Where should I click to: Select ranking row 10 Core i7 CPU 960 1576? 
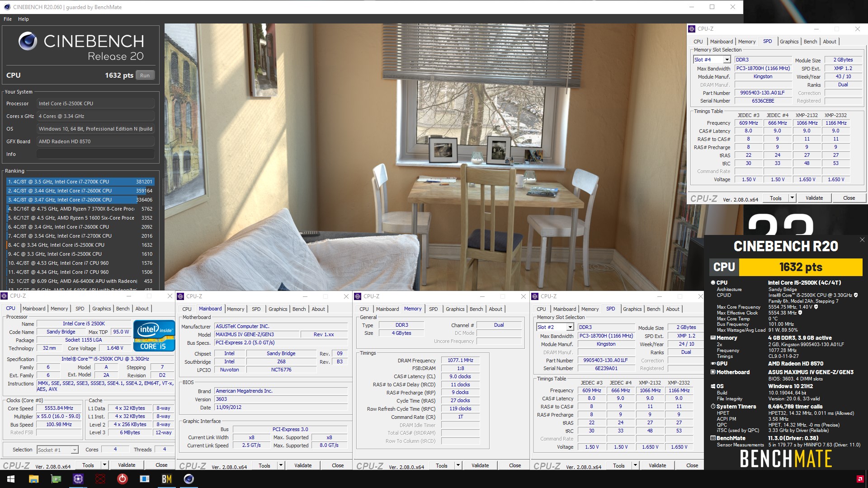coord(80,263)
